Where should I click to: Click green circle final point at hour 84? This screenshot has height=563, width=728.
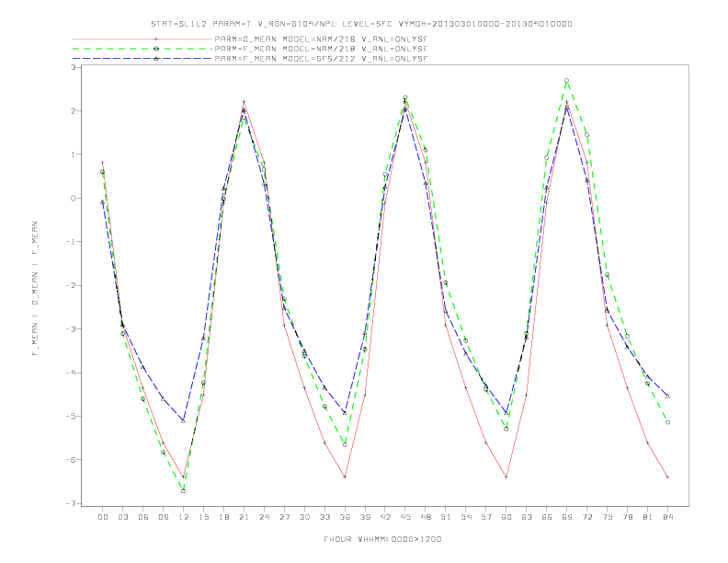[667, 422]
